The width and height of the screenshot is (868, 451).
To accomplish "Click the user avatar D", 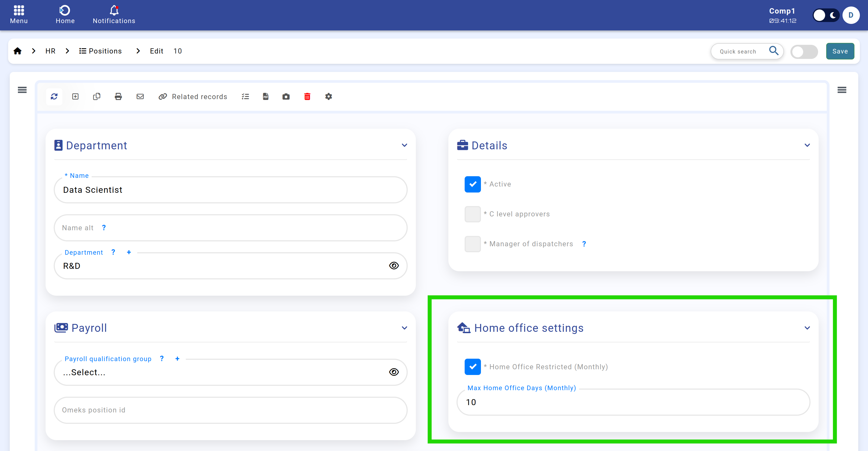I will (x=851, y=15).
